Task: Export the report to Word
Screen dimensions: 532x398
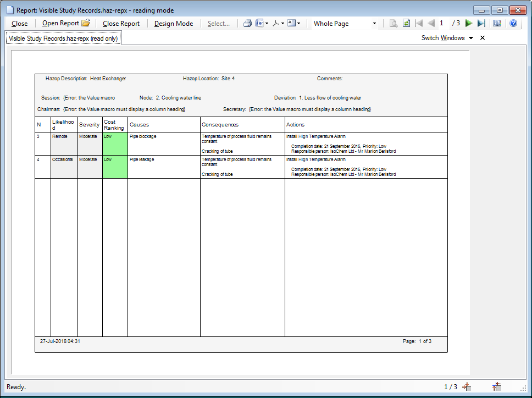Action: (x=259, y=24)
